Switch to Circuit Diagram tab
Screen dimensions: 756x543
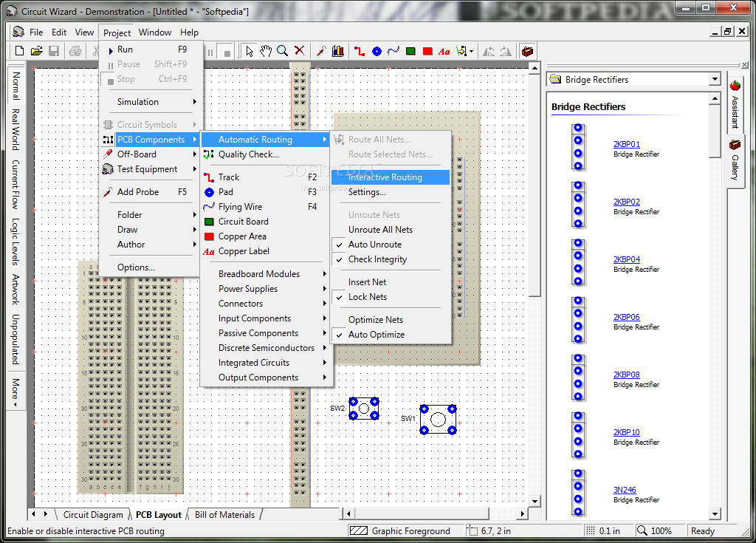93,515
